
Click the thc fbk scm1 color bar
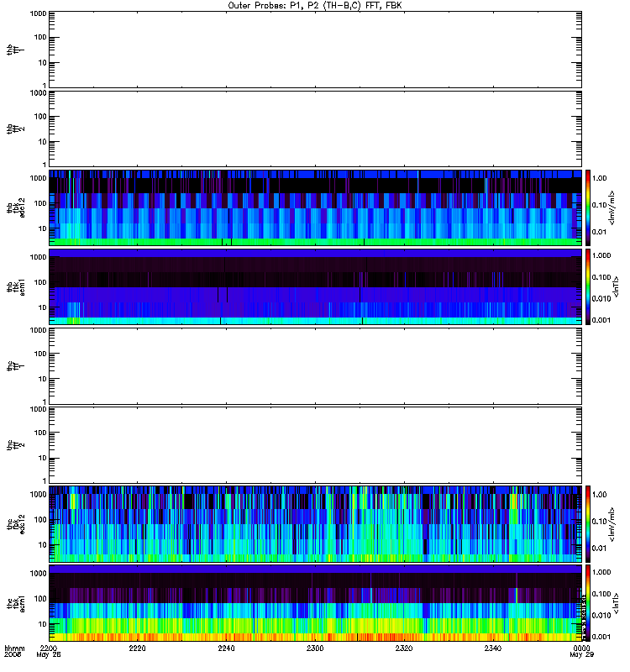(x=588, y=603)
